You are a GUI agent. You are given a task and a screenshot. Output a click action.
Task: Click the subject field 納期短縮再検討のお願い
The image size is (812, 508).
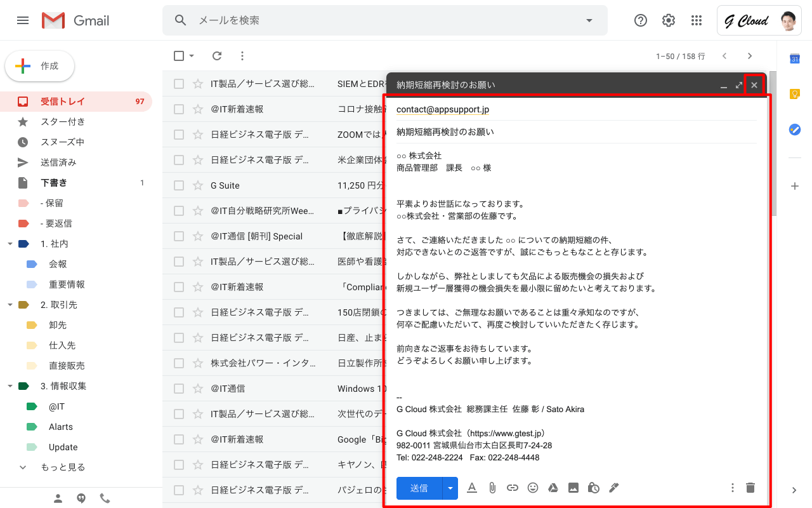pos(576,132)
